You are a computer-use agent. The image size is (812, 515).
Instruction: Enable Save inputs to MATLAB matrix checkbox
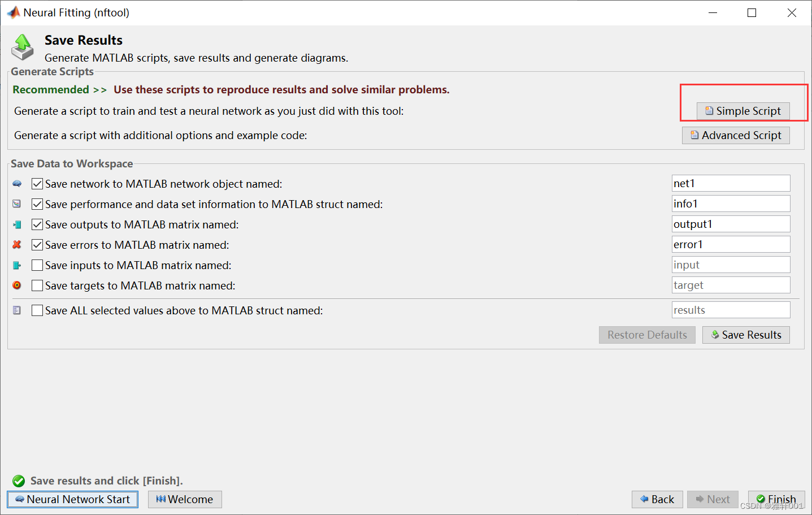[37, 265]
